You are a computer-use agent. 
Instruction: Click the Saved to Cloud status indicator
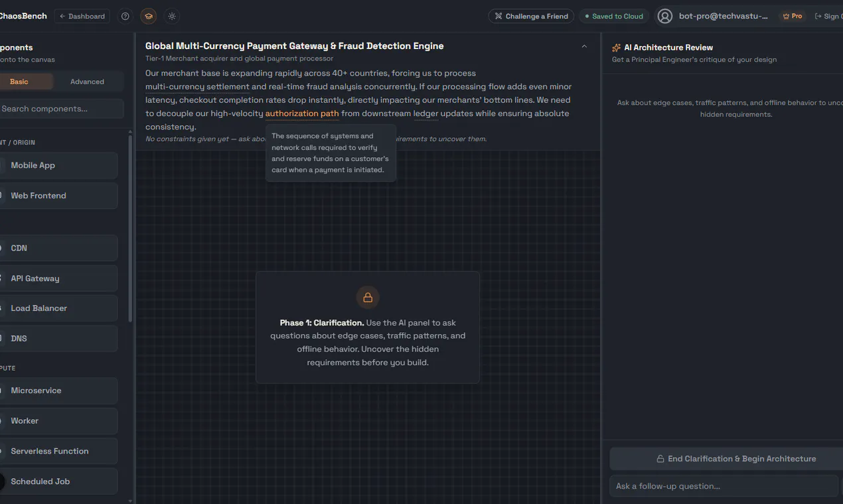pos(614,16)
